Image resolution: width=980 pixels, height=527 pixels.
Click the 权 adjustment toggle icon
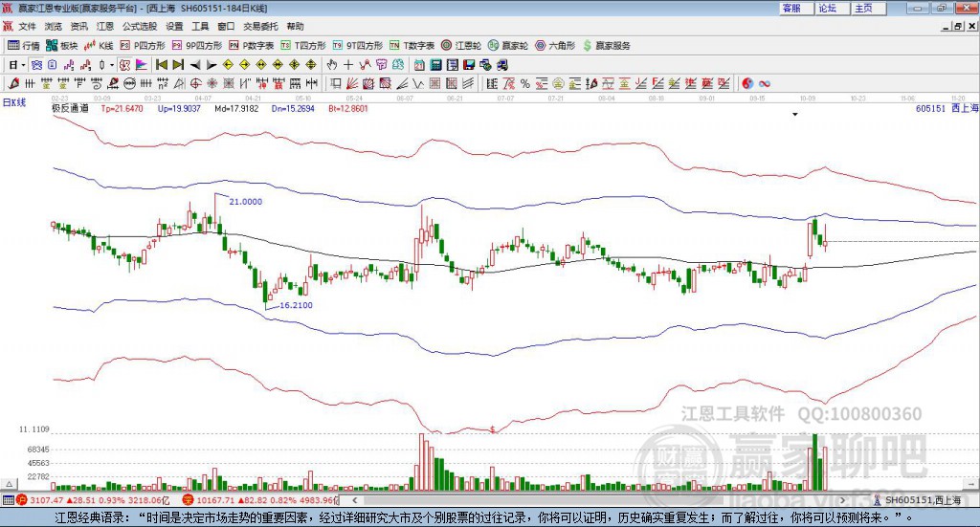pyautogui.click(x=124, y=65)
